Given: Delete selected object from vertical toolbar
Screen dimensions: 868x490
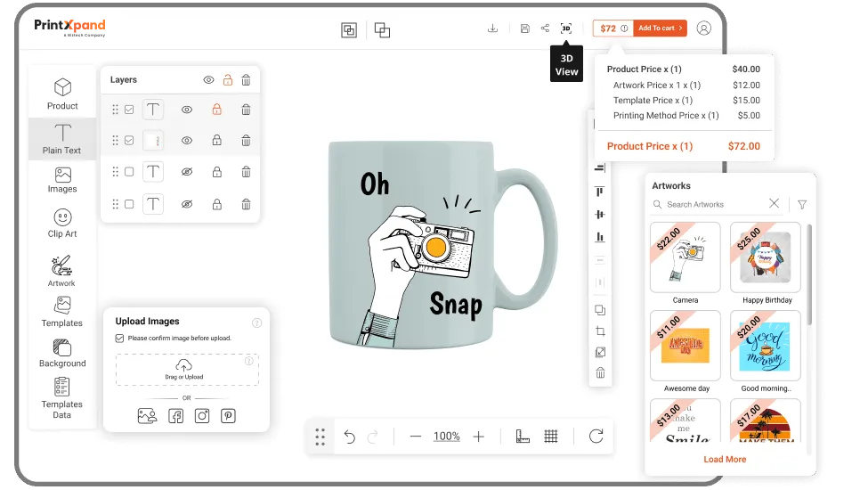Looking at the screenshot, I should point(600,372).
